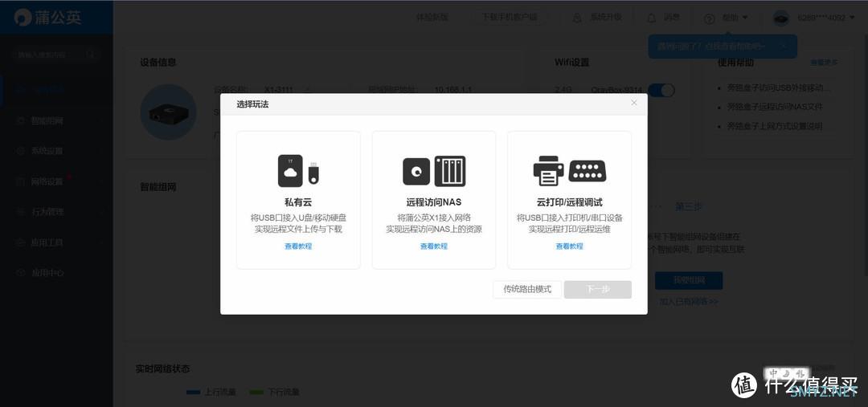Open the account 6289****4092 dropdown

[826, 18]
